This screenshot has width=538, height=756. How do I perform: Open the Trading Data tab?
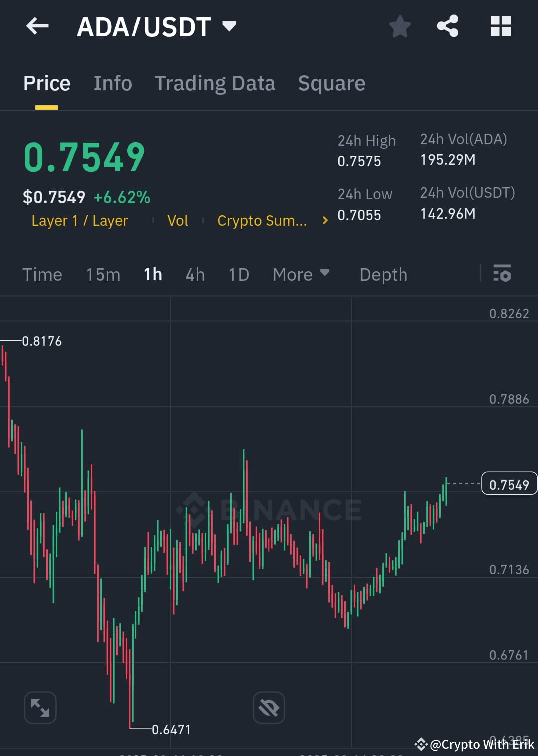coord(215,83)
